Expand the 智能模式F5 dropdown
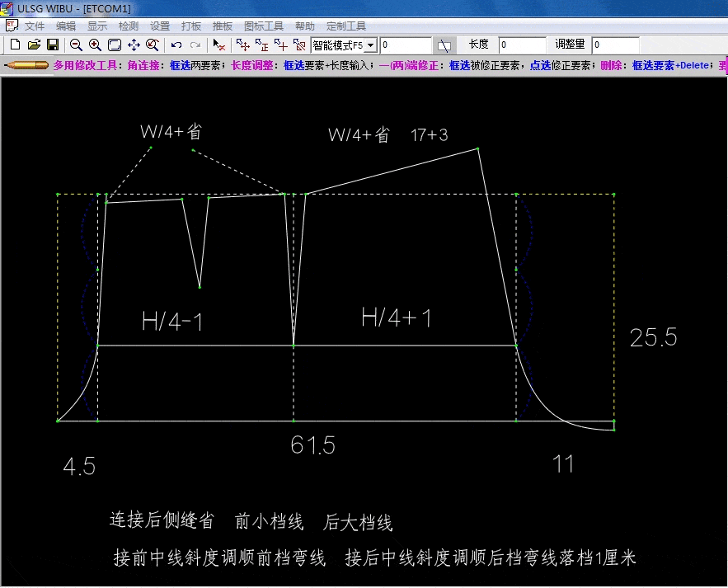 [x=371, y=45]
